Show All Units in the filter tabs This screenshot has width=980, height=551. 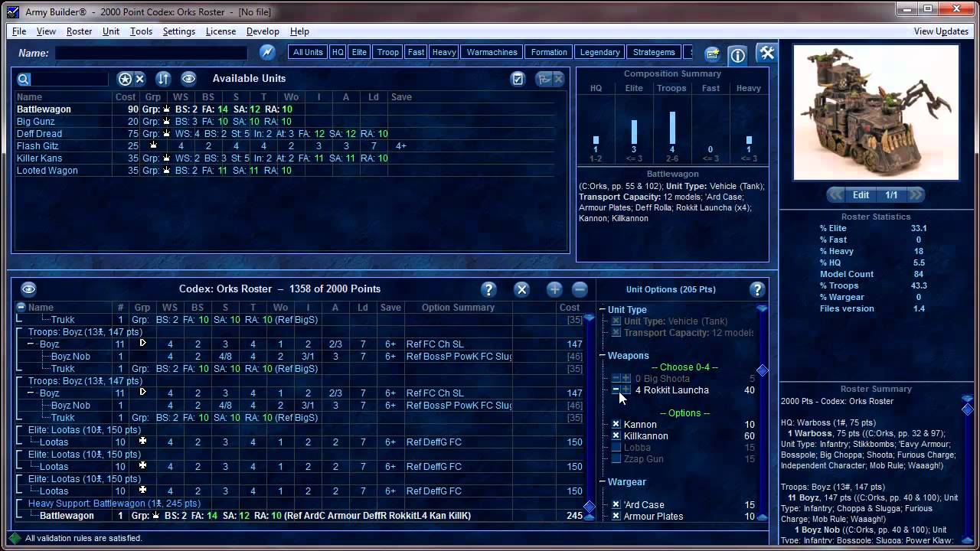coord(308,52)
